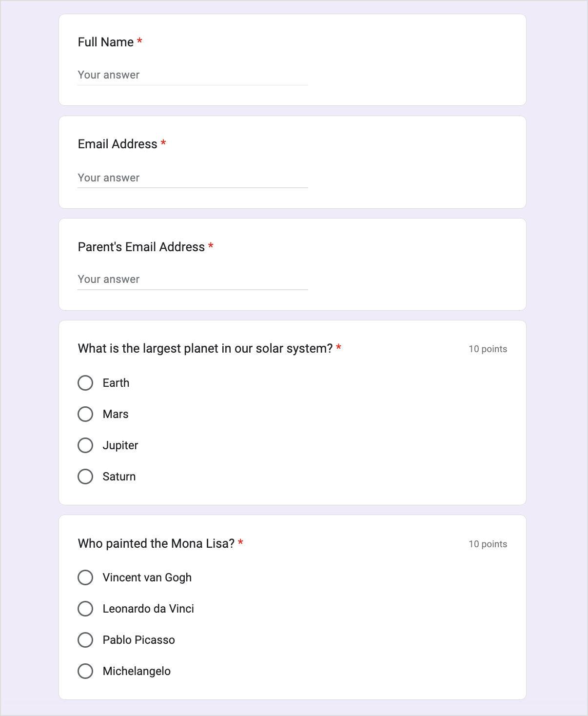
Task: Click the Parent's Email Address label
Action: tap(140, 247)
